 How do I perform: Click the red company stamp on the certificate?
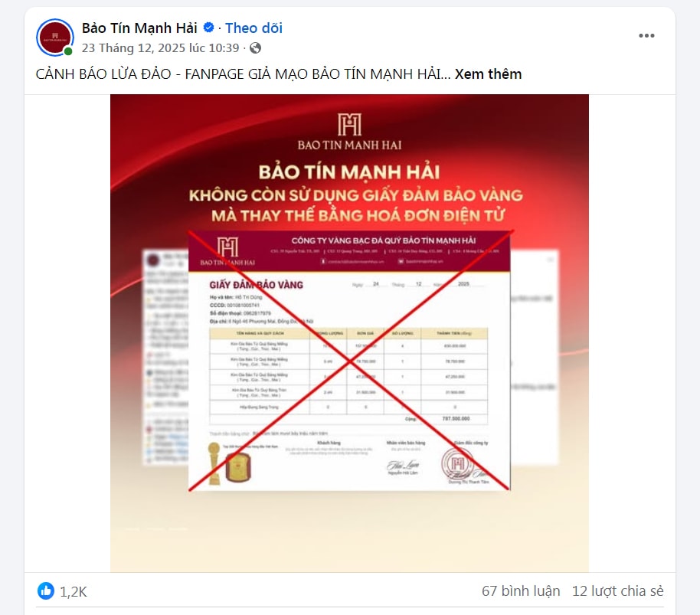pyautogui.click(x=457, y=463)
